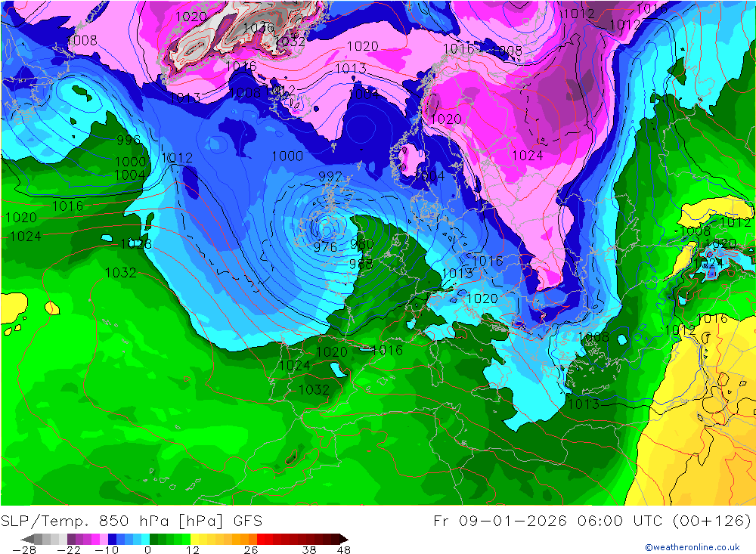Click the '1036' label over Greenland

[259, 27]
